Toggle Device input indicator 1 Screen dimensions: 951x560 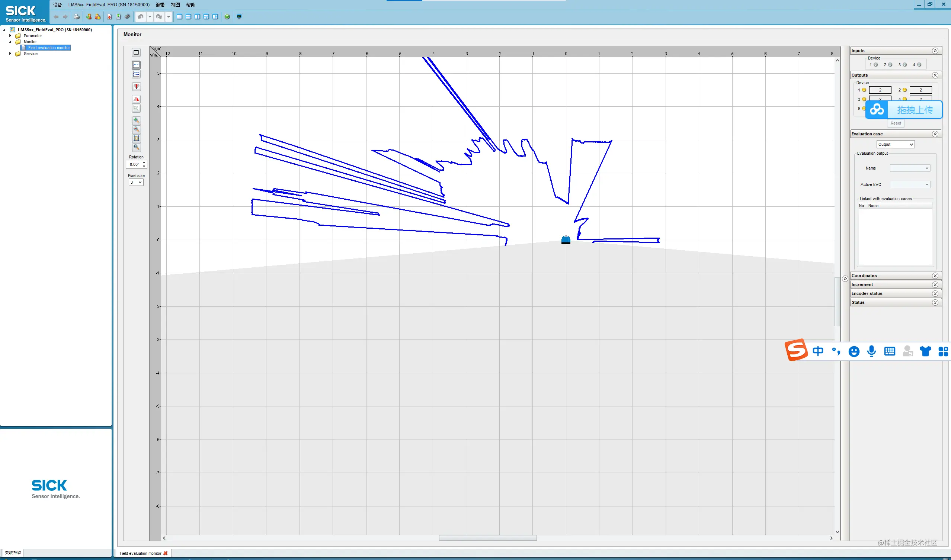pos(876,65)
